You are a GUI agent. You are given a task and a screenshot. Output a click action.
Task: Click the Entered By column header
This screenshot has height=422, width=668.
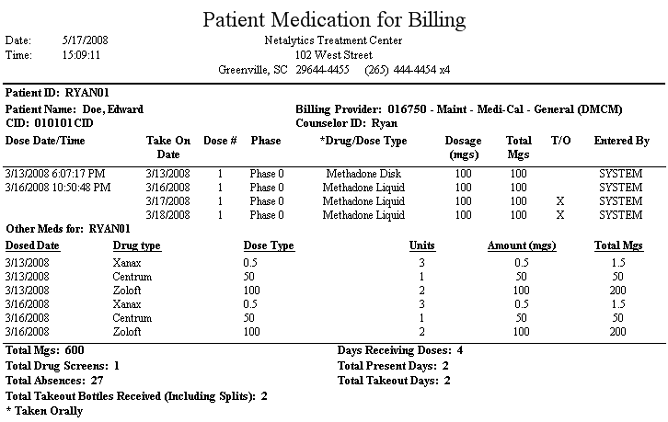622,141
